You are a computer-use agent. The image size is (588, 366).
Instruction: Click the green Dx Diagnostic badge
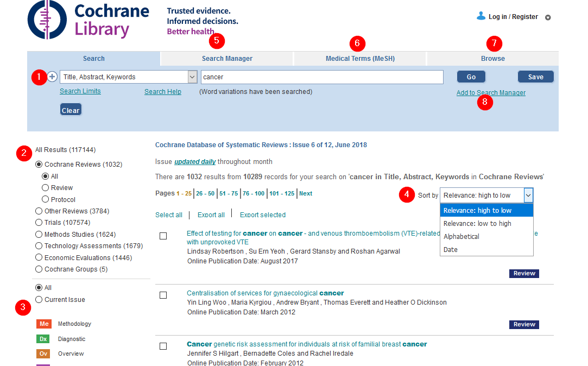[x=44, y=339]
